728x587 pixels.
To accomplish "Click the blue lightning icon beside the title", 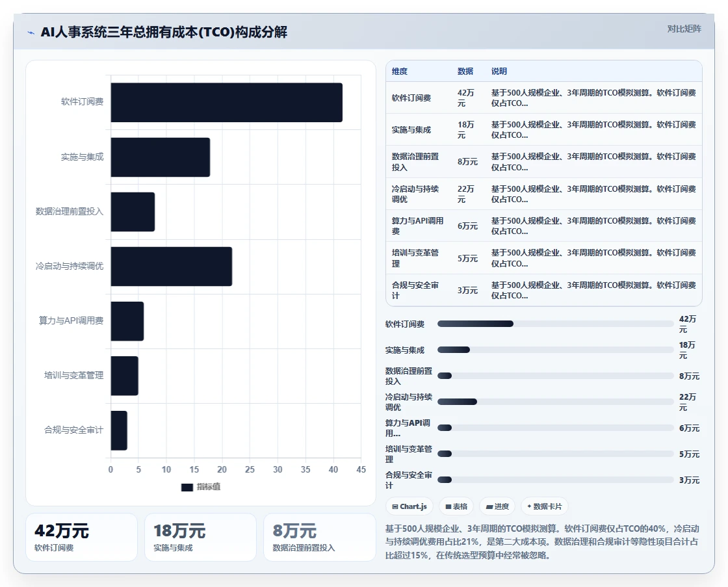I will coord(31,33).
